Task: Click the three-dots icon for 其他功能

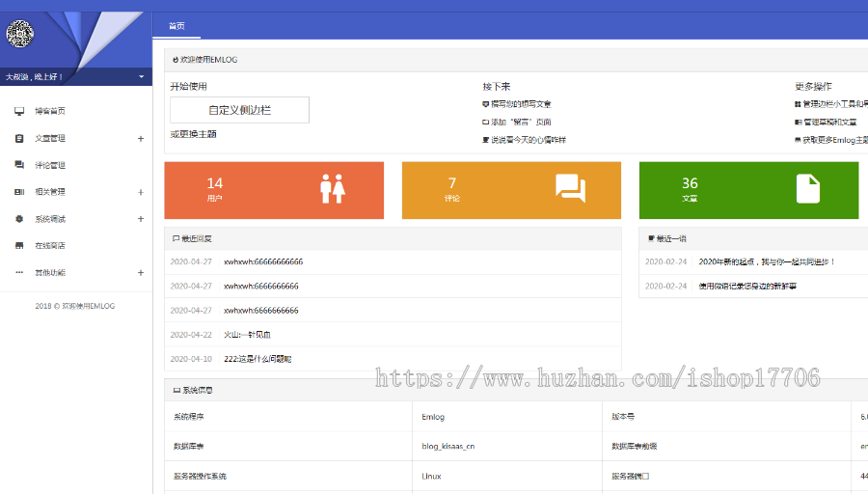Action: pyautogui.click(x=19, y=272)
